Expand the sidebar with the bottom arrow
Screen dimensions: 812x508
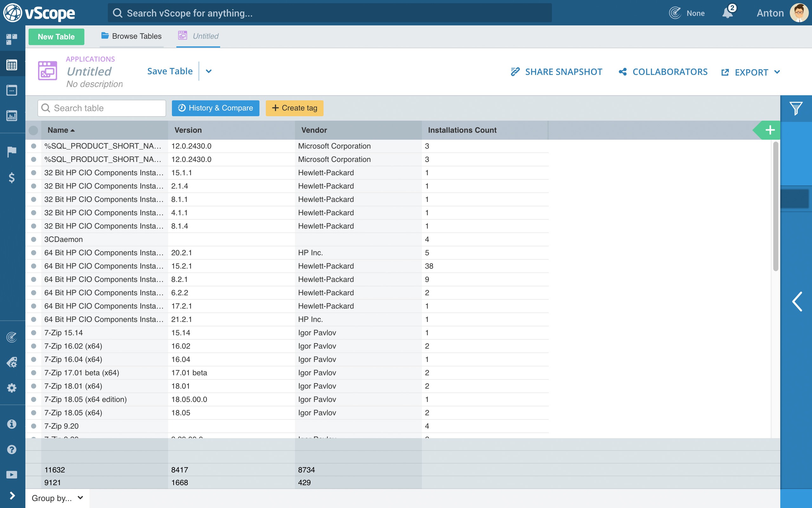click(12, 496)
